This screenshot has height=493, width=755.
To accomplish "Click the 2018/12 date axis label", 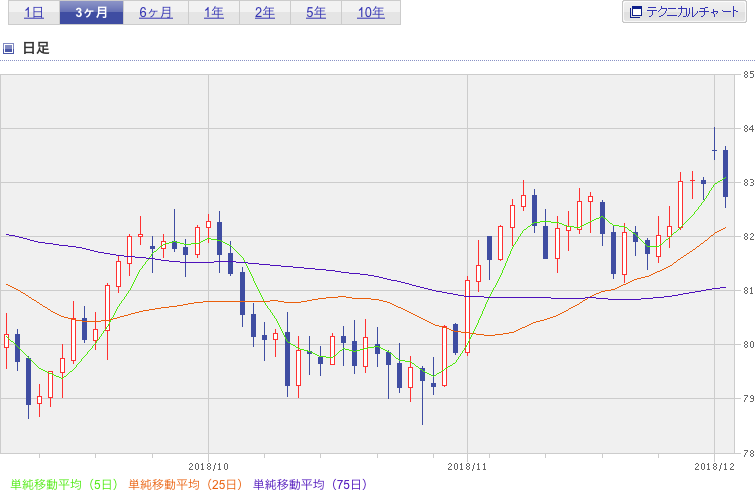I will 715,467.
